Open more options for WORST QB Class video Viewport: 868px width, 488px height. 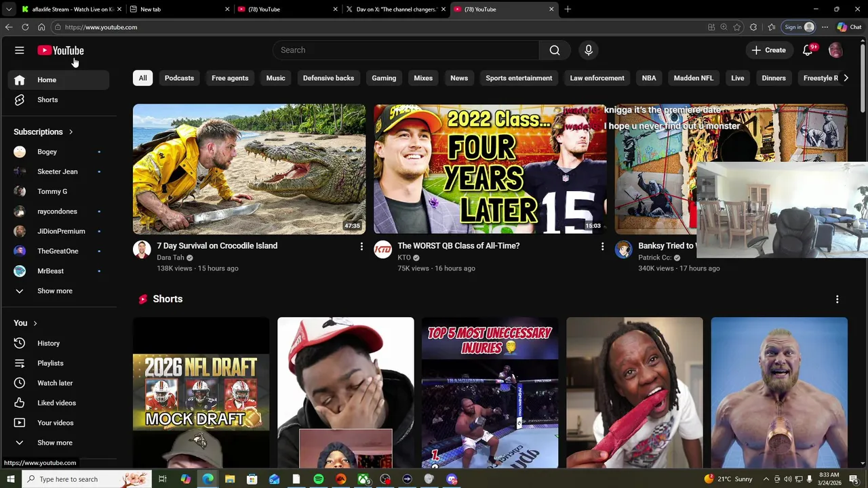pos(602,247)
